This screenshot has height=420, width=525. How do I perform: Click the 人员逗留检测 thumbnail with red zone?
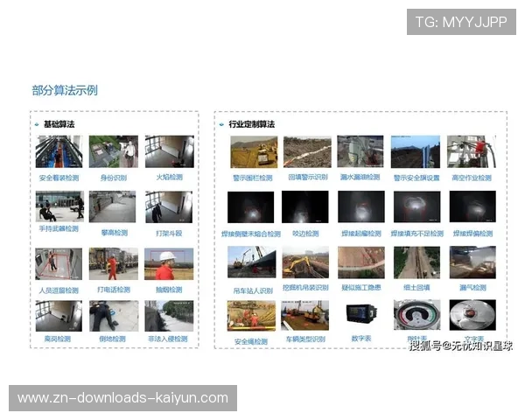(59, 264)
